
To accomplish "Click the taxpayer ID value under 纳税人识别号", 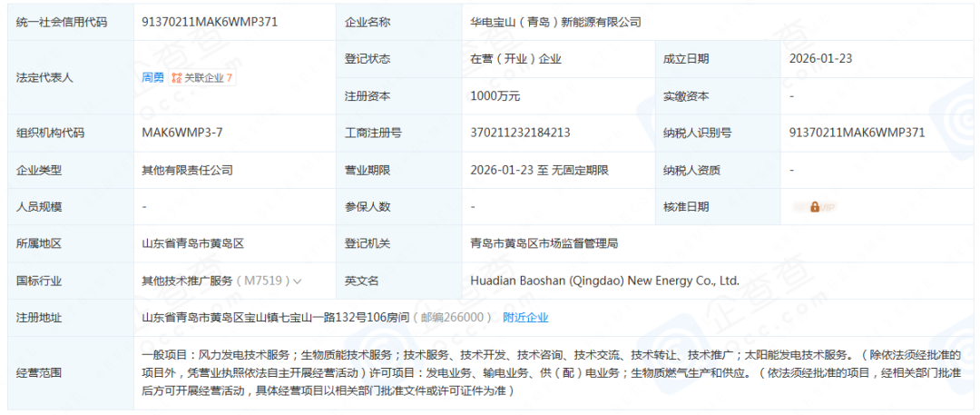I will point(857,133).
